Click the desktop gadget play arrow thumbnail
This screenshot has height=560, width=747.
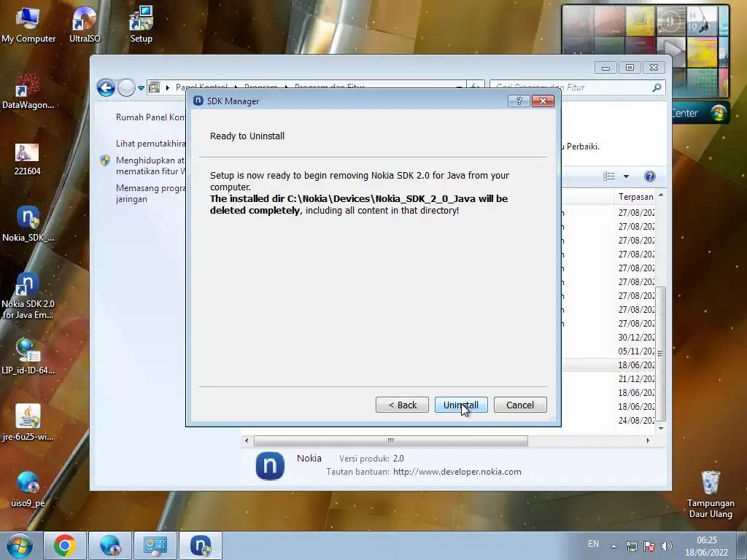[x=672, y=51]
